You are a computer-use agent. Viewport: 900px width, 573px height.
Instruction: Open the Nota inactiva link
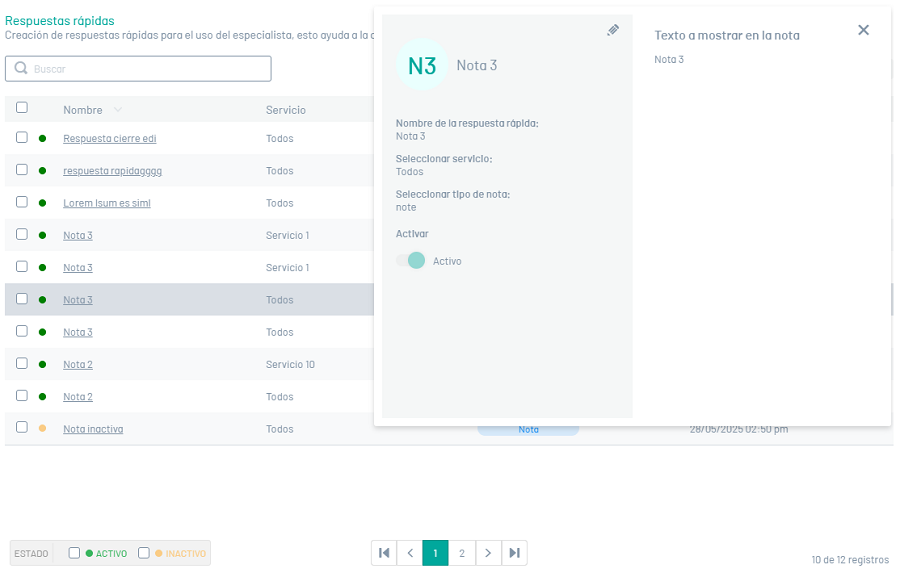click(93, 429)
